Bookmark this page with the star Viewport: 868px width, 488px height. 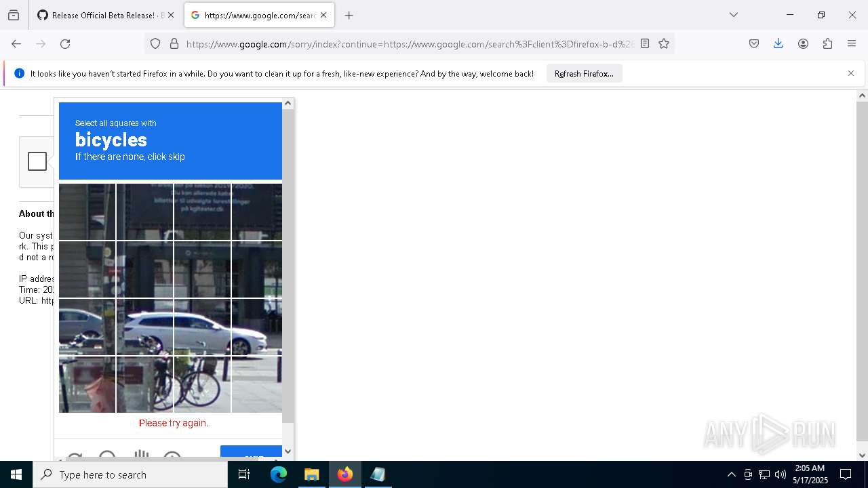click(664, 44)
